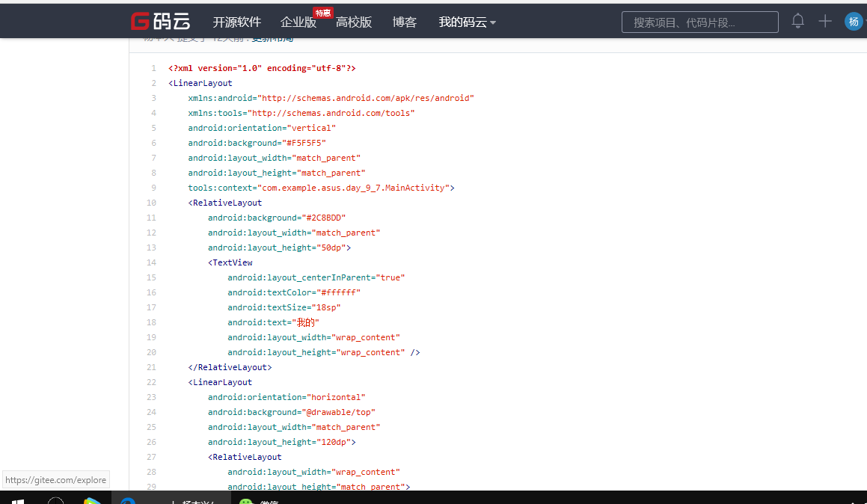Viewport: 867px width, 504px height.
Task: Open the 杨 user avatar menu
Action: (854, 22)
